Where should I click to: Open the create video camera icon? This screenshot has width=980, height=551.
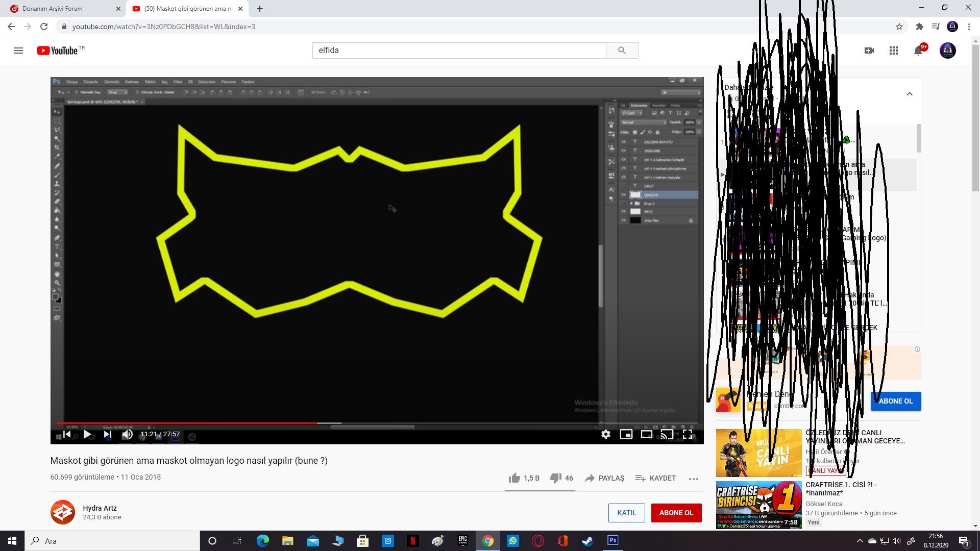point(869,51)
